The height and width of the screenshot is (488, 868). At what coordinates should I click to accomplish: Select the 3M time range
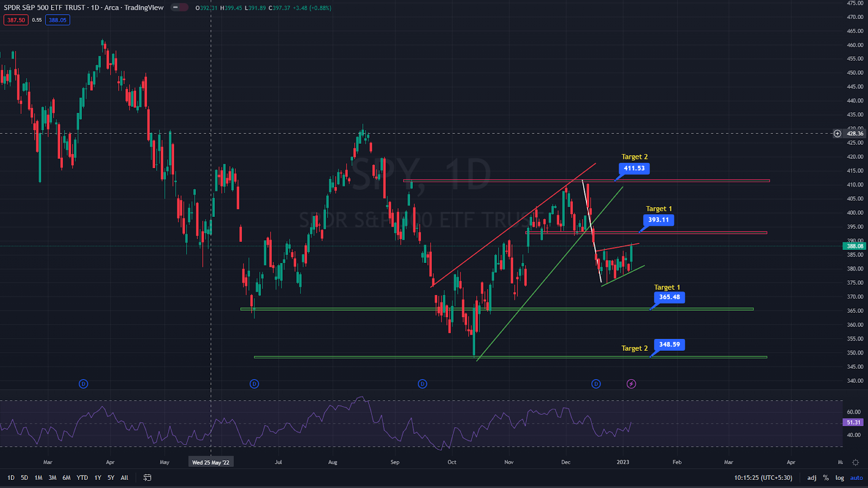pyautogui.click(x=53, y=478)
